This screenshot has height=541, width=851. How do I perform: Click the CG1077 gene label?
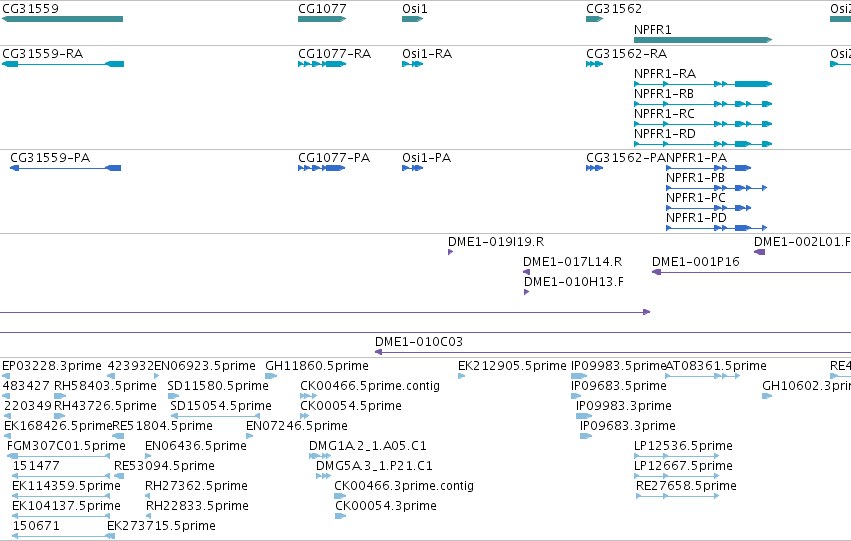[x=322, y=9]
